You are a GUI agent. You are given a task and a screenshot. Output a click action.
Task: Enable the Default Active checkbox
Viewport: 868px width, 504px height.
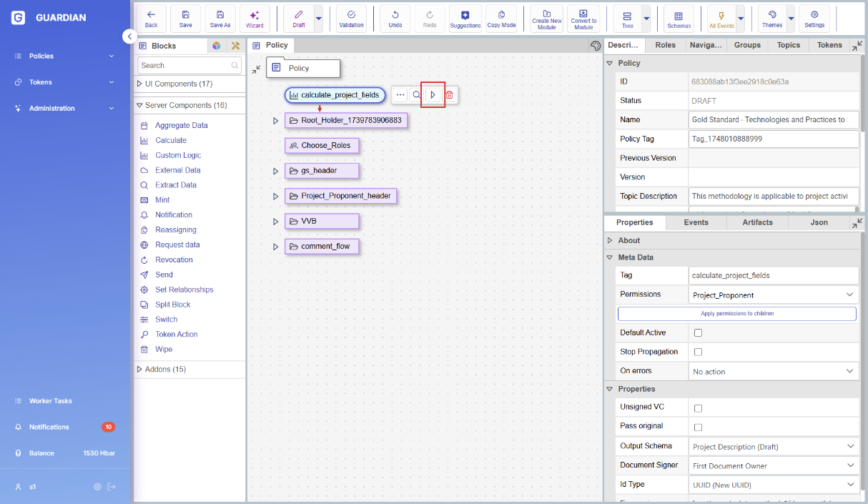698,333
